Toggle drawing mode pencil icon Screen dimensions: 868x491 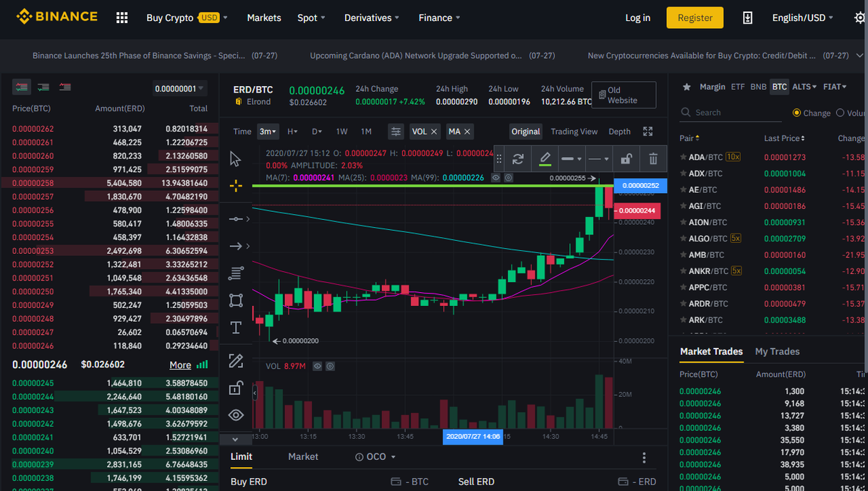[235, 360]
